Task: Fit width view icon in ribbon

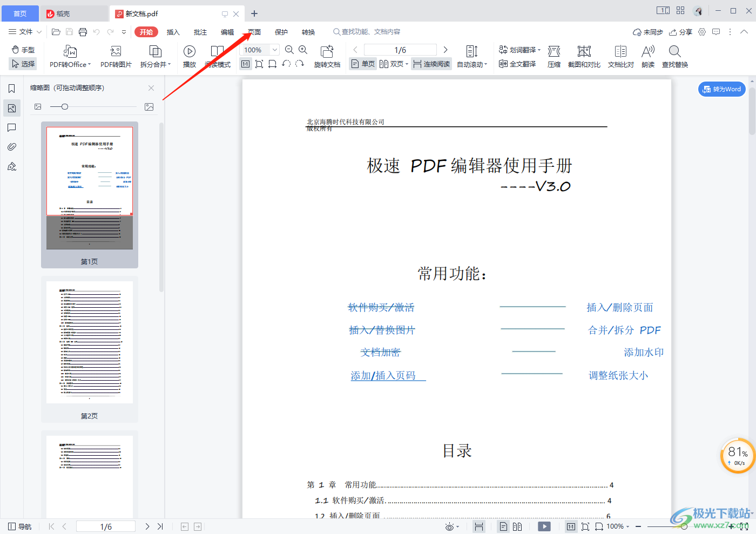Action: point(273,64)
